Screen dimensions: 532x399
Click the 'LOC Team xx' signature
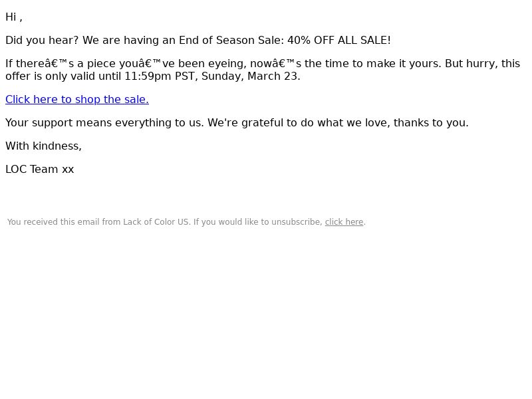[x=40, y=170]
